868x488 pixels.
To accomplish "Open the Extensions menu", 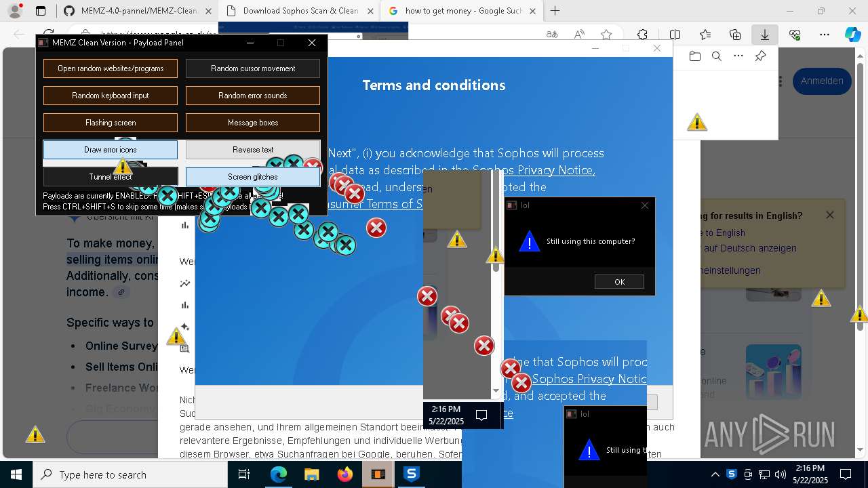I will pyautogui.click(x=642, y=35).
